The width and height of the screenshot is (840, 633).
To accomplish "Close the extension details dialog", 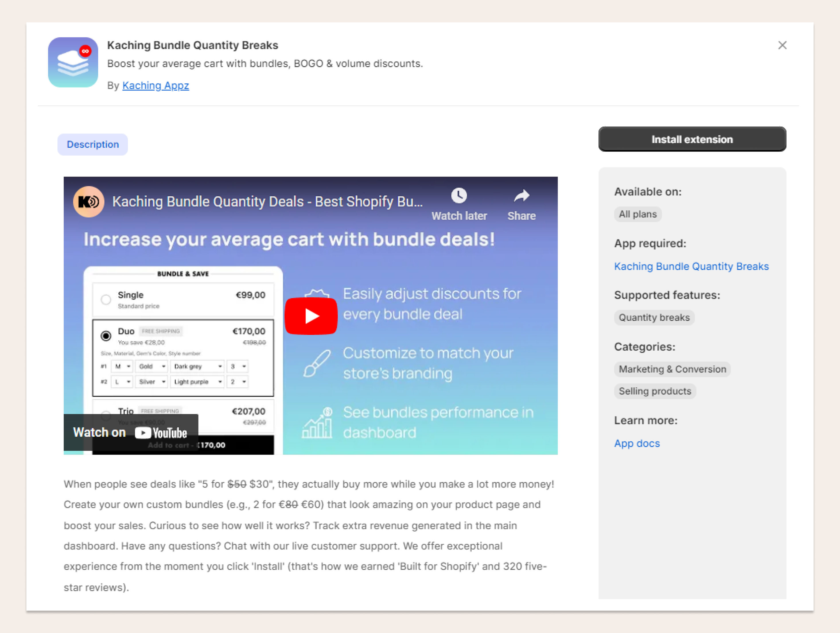I will (782, 45).
